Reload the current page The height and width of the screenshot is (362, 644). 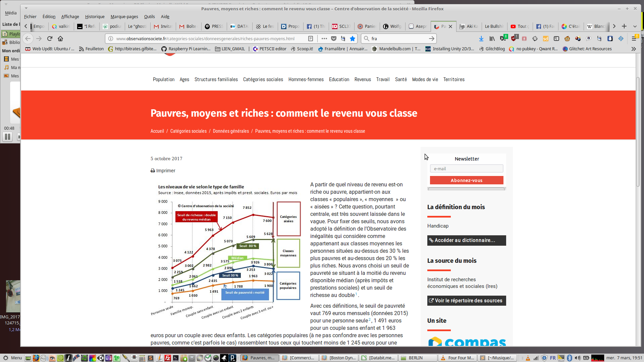pyautogui.click(x=50, y=39)
